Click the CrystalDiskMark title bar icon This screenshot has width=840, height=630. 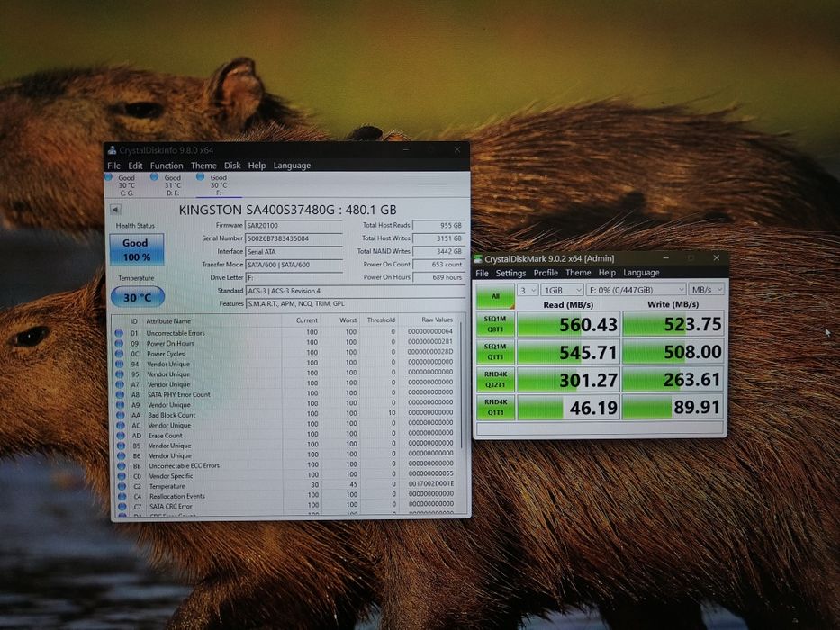tap(478, 259)
